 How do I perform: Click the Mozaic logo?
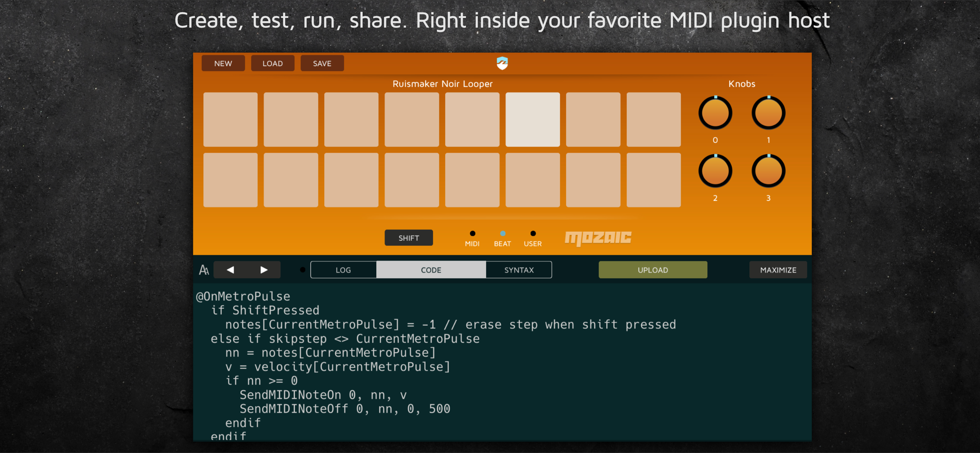(x=598, y=238)
